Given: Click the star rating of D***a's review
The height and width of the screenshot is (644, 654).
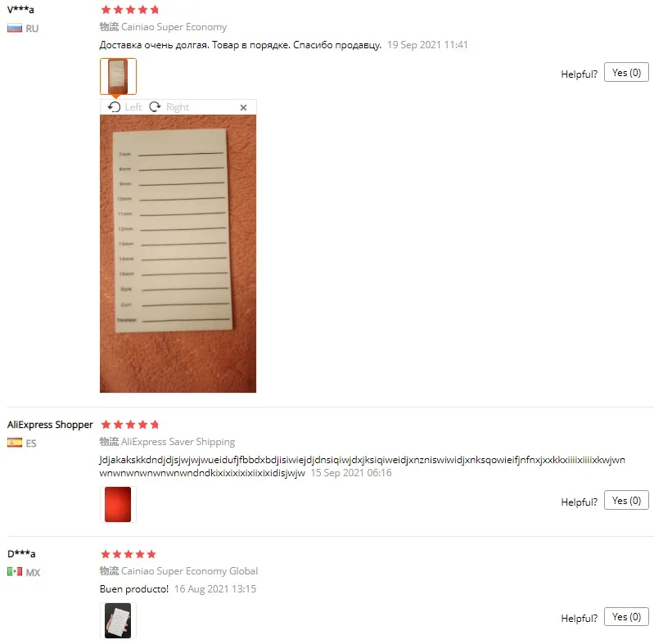Looking at the screenshot, I should (x=129, y=554).
